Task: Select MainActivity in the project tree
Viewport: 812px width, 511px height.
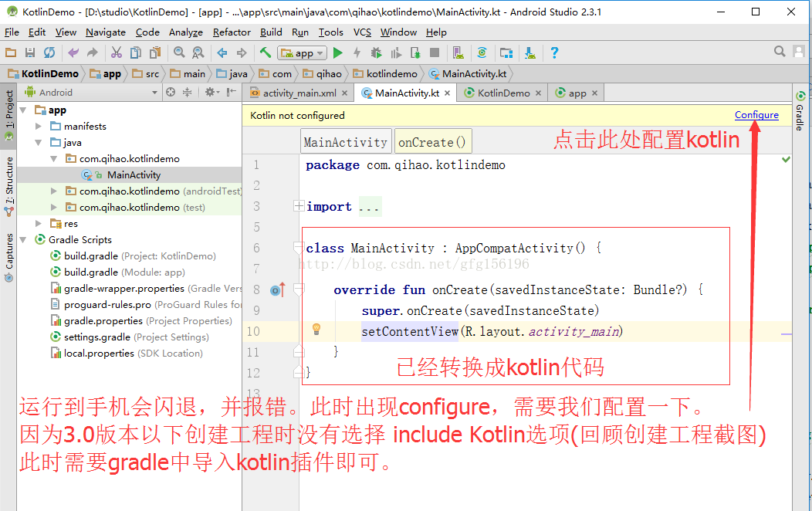Action: click(134, 175)
